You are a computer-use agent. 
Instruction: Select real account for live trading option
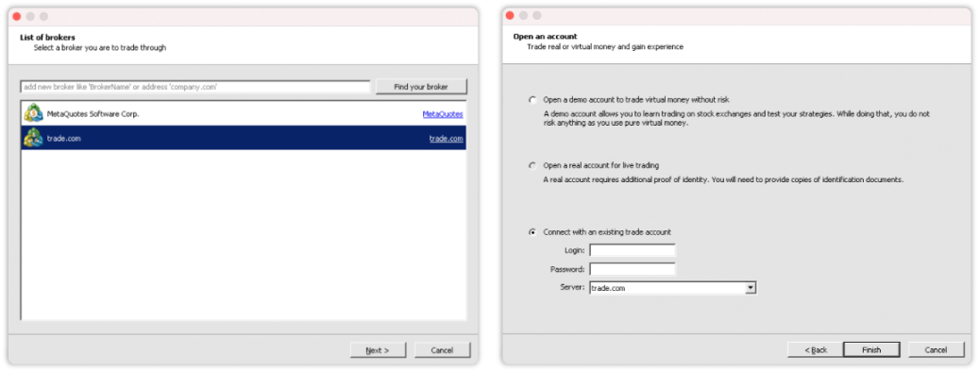[532, 165]
